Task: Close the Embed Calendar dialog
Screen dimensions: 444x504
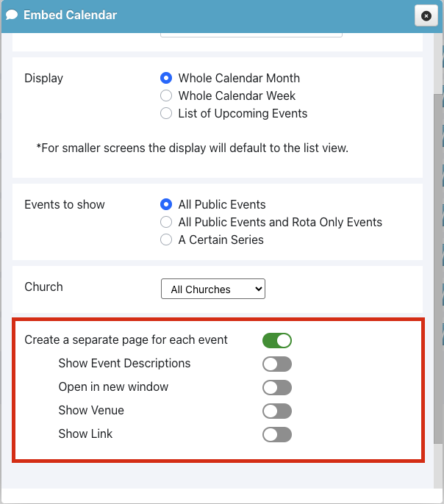Action: [426, 15]
